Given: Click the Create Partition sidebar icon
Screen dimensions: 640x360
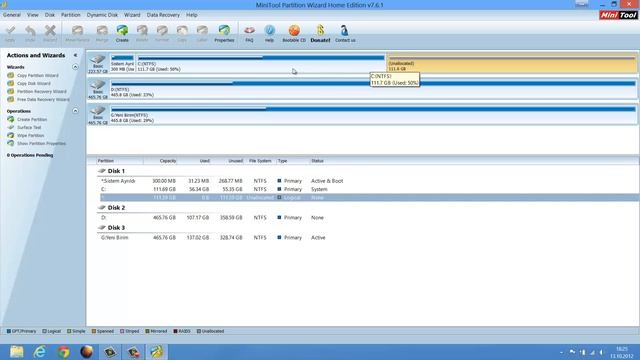Looking at the screenshot, I should (x=11, y=119).
